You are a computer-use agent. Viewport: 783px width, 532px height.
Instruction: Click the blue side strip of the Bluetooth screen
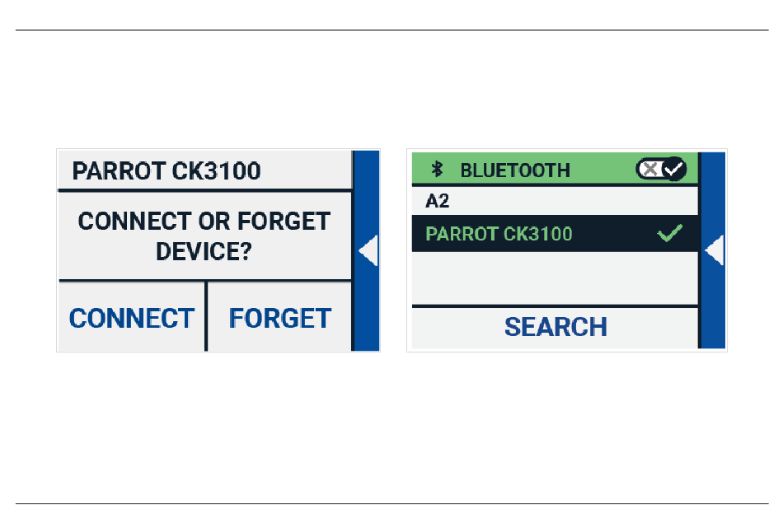713,250
